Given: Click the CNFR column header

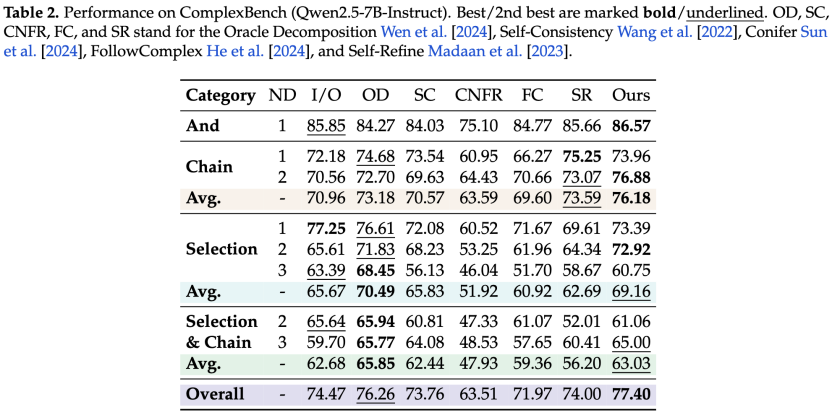Looking at the screenshot, I should [x=478, y=95].
